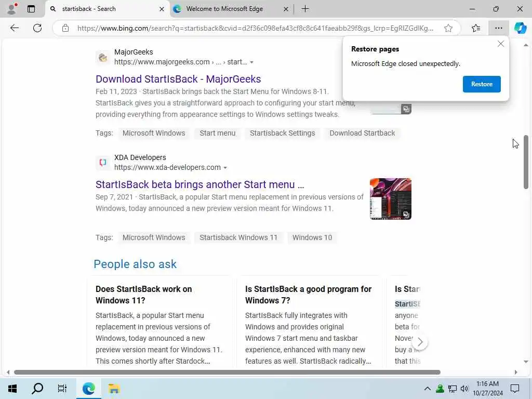Click the XDA Developers site name text
Viewport: 532px width, 399px height.
(140, 157)
